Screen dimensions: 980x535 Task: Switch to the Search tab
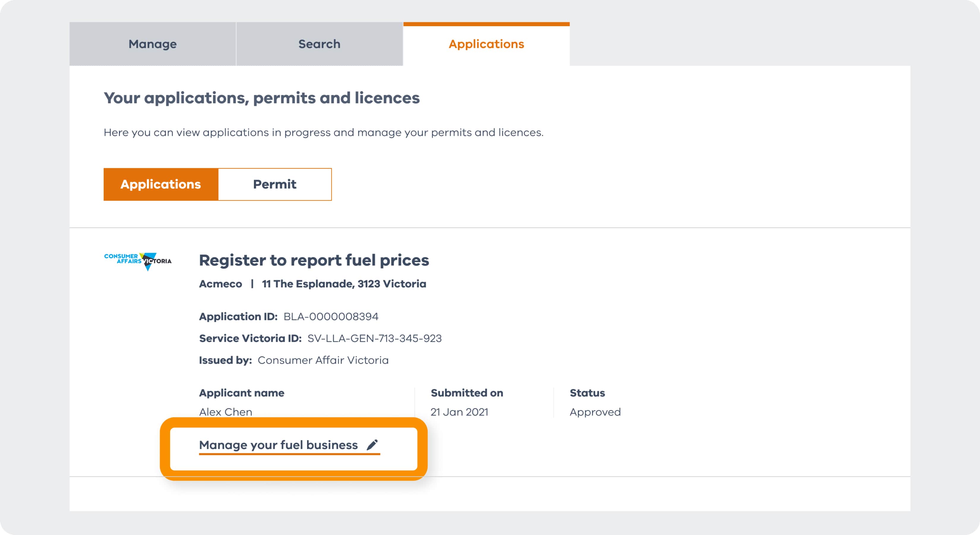319,44
